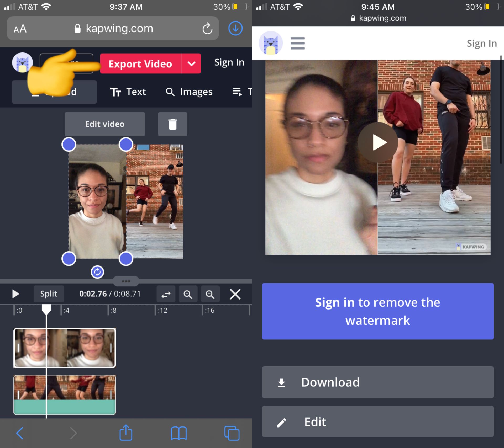Play the timeline preview
This screenshot has width=504, height=448.
pos(16,294)
